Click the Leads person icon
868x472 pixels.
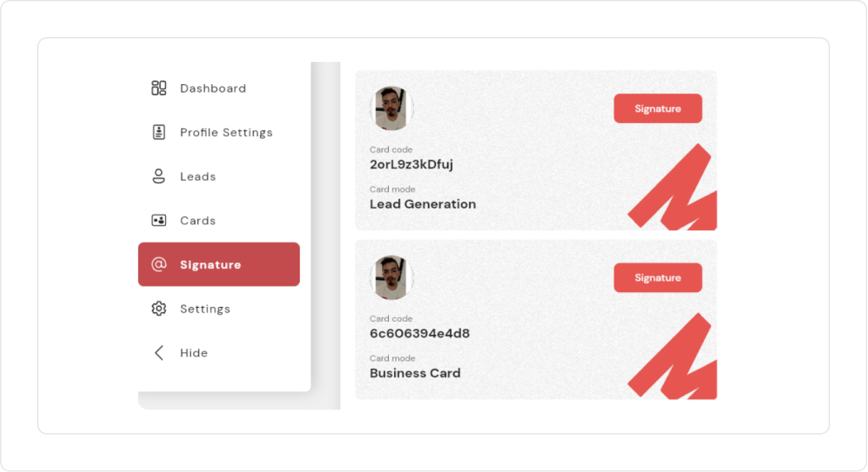click(159, 177)
